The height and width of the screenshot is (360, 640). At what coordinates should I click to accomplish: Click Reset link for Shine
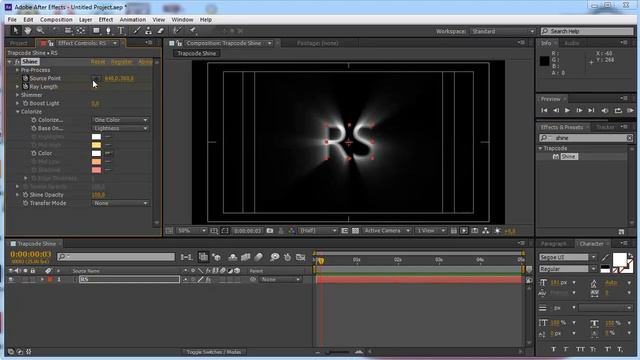click(98, 62)
